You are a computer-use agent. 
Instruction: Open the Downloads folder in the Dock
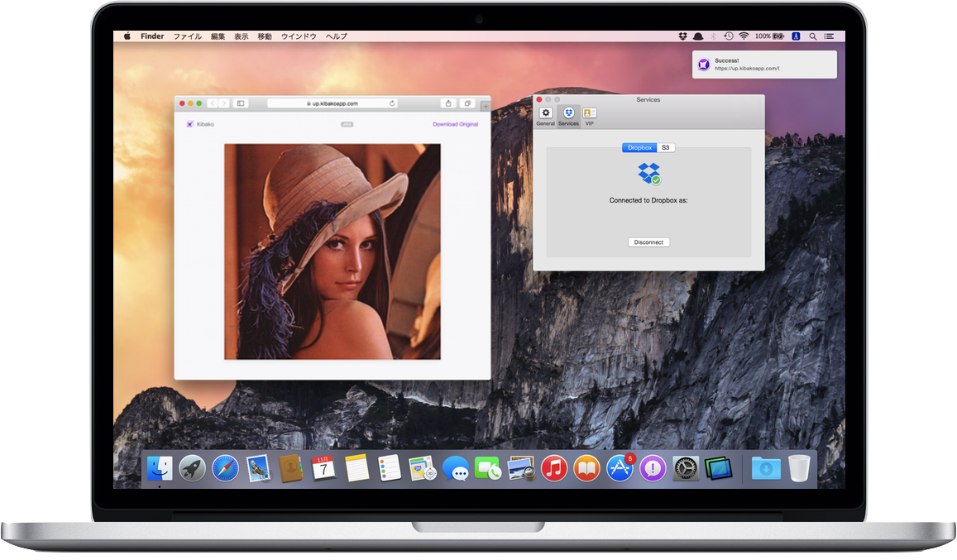[766, 469]
